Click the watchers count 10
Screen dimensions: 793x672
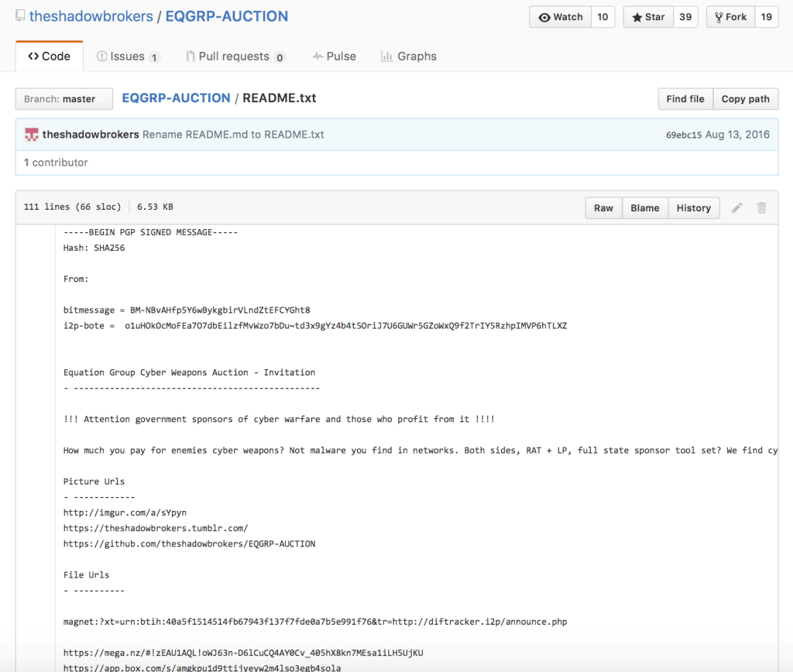[x=602, y=17]
